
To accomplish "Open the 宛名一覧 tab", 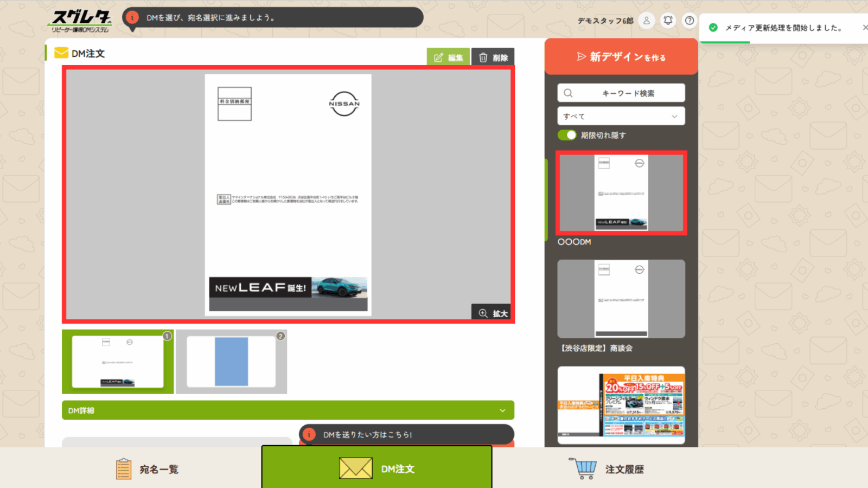I will click(147, 469).
